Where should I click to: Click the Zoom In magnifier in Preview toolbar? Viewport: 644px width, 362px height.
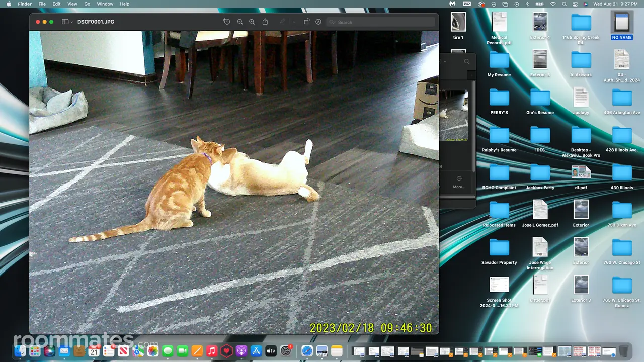coord(252,22)
